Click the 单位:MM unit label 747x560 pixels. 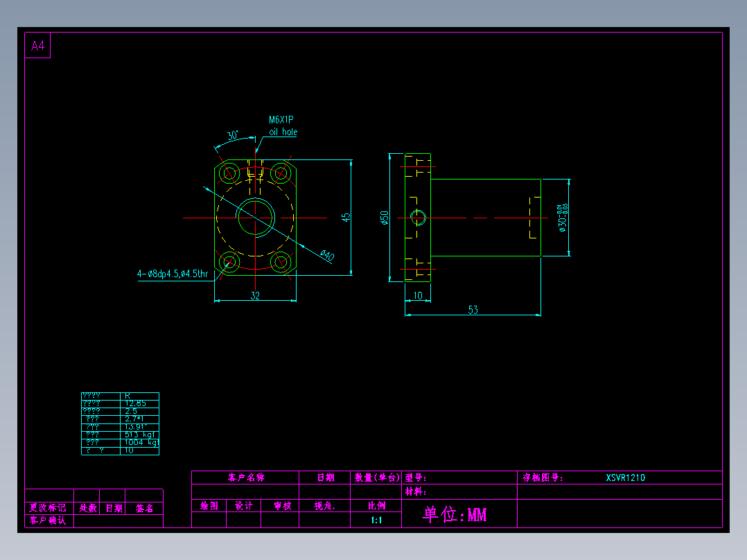pyautogui.click(x=455, y=514)
